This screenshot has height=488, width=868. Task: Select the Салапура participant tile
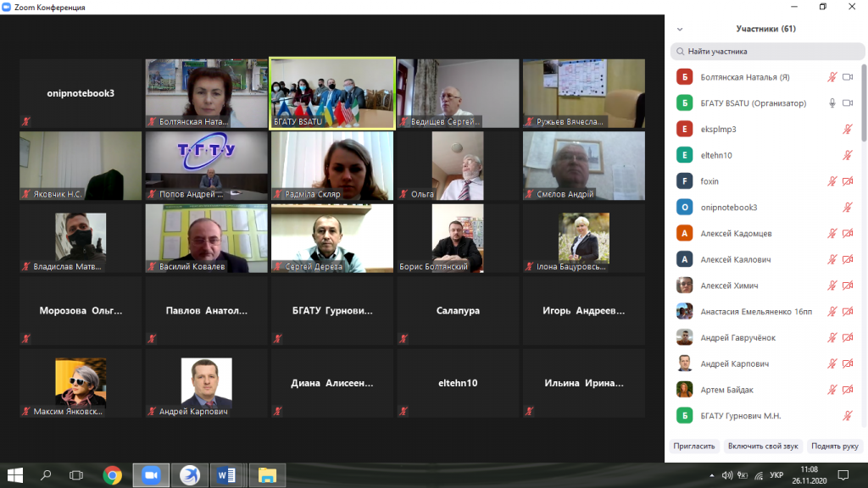[x=458, y=311]
